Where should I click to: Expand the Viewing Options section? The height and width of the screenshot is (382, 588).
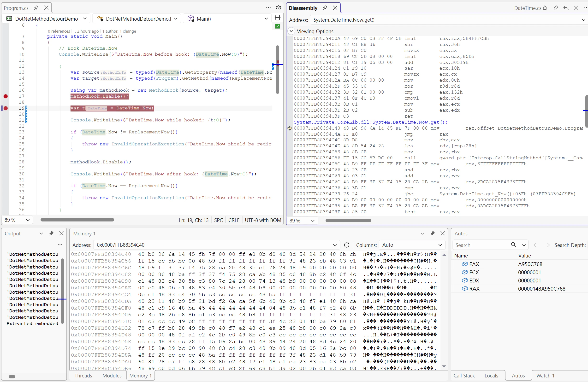pos(291,31)
